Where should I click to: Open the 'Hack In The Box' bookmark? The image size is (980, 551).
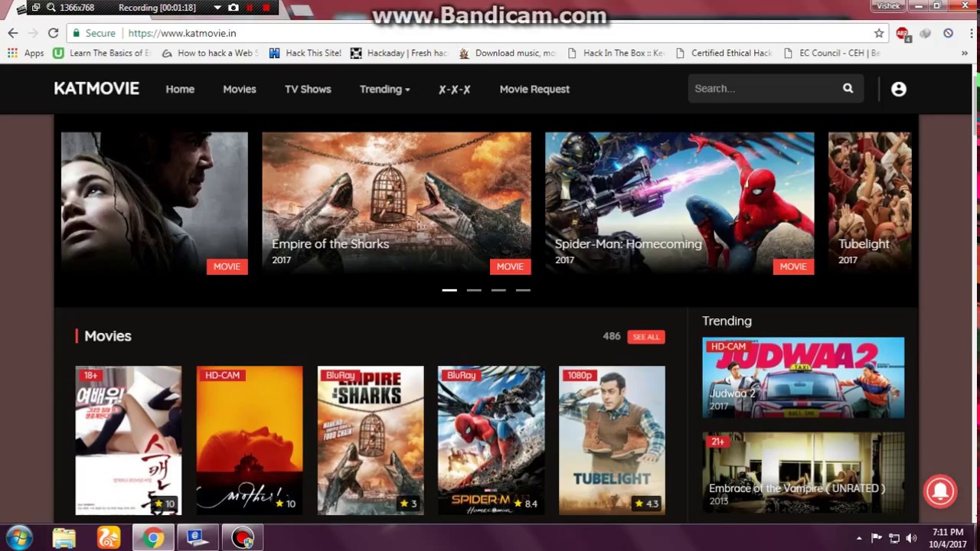coord(616,53)
